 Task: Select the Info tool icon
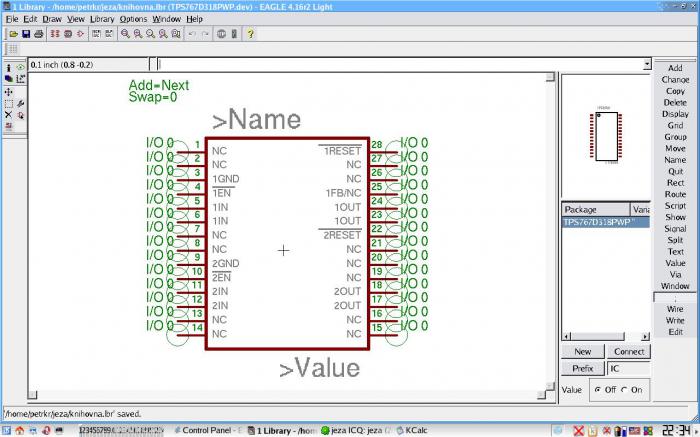coord(8,67)
